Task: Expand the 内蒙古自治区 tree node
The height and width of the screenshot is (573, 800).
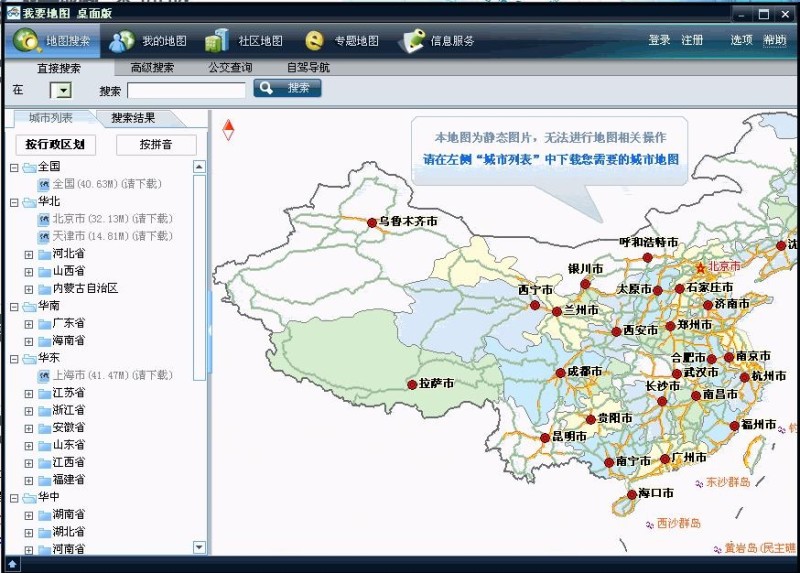Action: tap(29, 289)
